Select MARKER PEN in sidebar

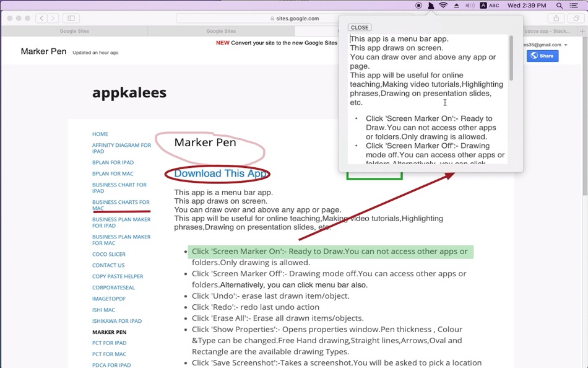click(x=110, y=332)
